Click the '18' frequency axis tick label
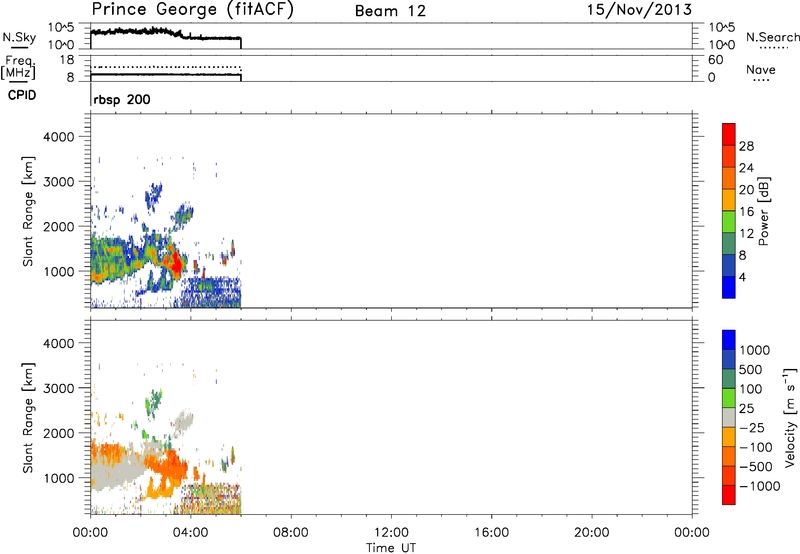 point(67,60)
